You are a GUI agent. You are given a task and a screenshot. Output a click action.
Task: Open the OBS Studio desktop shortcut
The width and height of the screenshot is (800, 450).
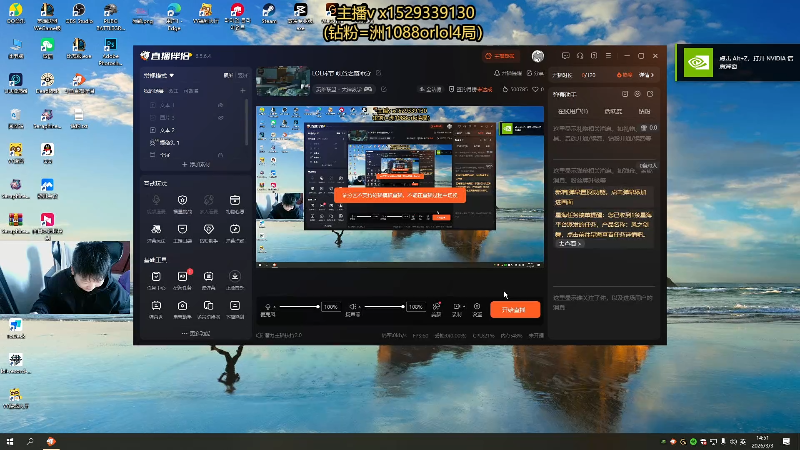point(79,14)
